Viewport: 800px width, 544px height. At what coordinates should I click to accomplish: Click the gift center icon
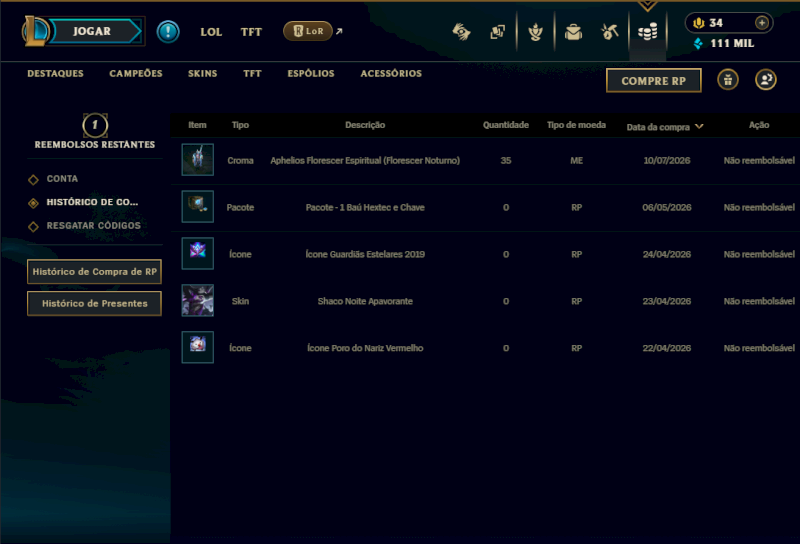click(x=728, y=80)
